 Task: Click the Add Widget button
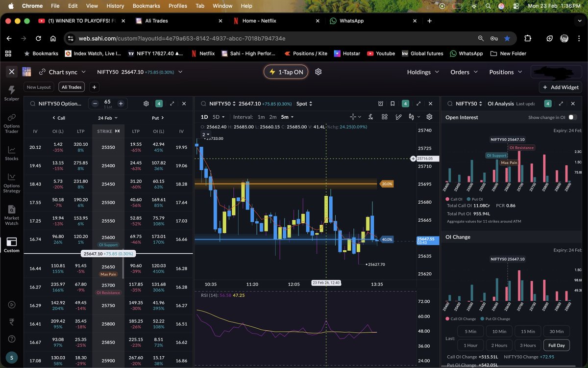point(561,87)
